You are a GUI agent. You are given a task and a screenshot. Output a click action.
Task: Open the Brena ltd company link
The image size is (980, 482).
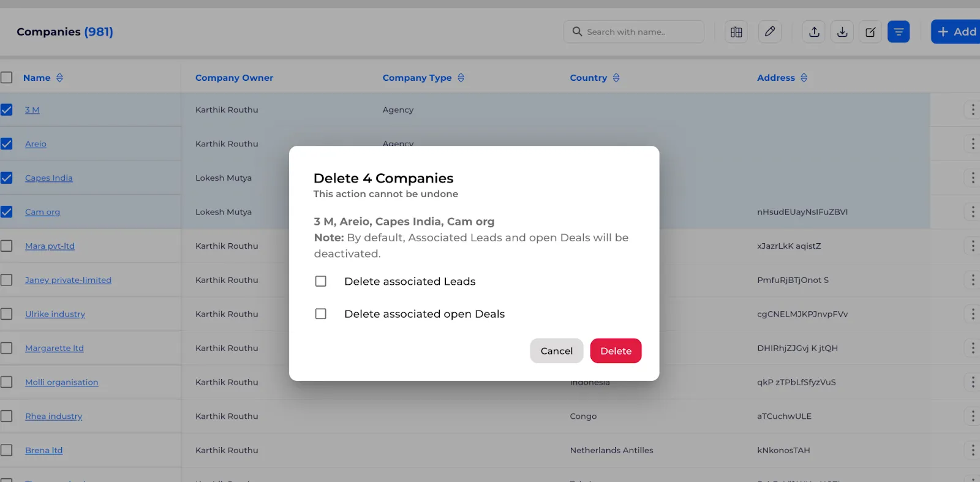[x=43, y=450]
